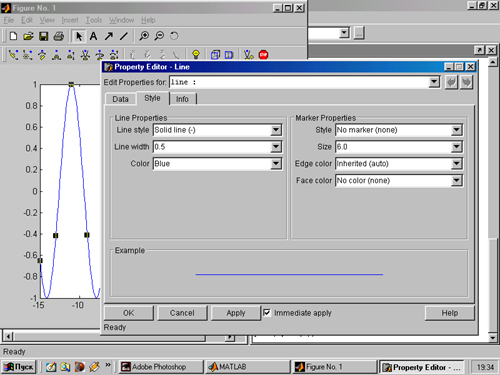Screen dimensions: 500x375
Task: Click the Apply button
Action: (236, 313)
